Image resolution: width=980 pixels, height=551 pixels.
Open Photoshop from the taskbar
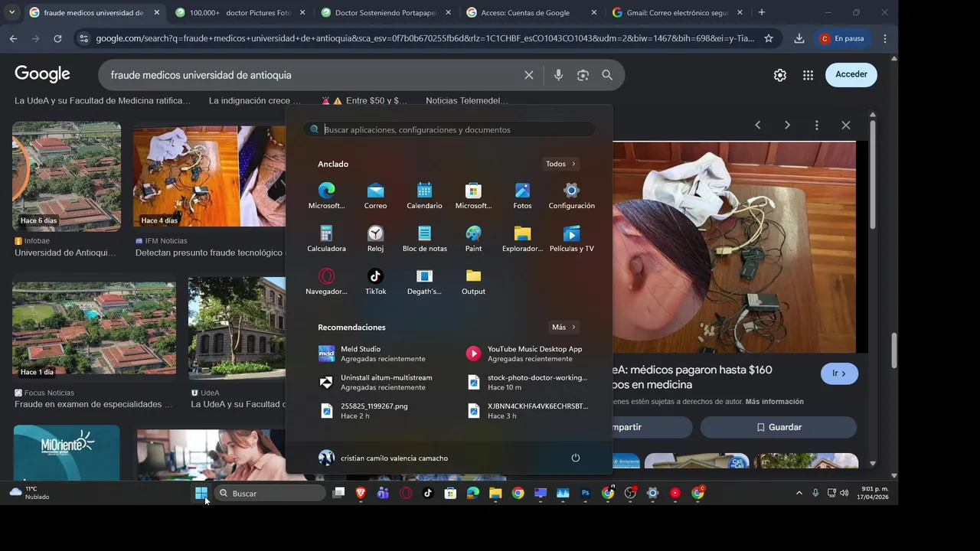[x=586, y=494]
